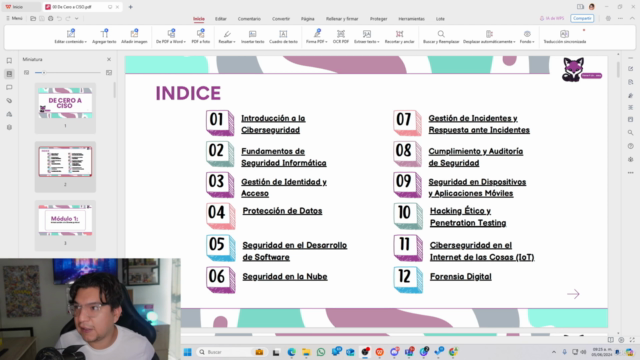Open settings gear in title bar
The height and width of the screenshot is (360, 640).
click(608, 18)
